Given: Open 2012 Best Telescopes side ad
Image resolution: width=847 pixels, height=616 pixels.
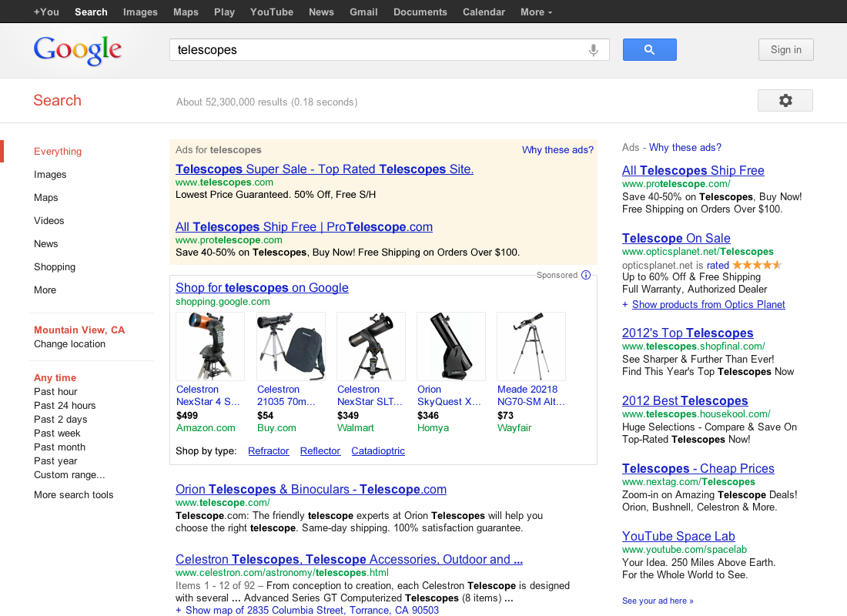Looking at the screenshot, I should 685,401.
